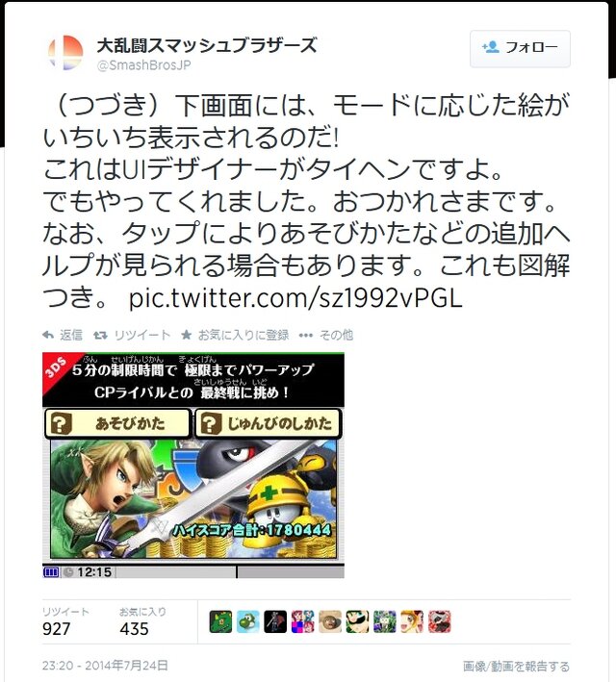Image resolution: width=616 pixels, height=682 pixels.
Task: Click the blonde character user avatar
Action: [x=412, y=621]
